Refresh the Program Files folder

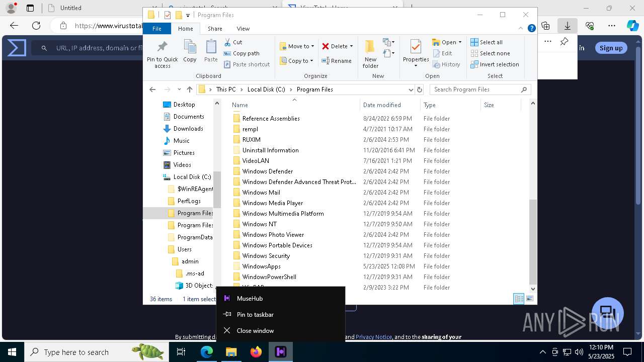click(420, 89)
